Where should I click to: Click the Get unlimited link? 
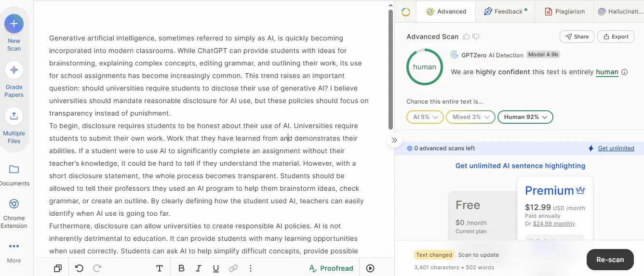tap(616, 148)
